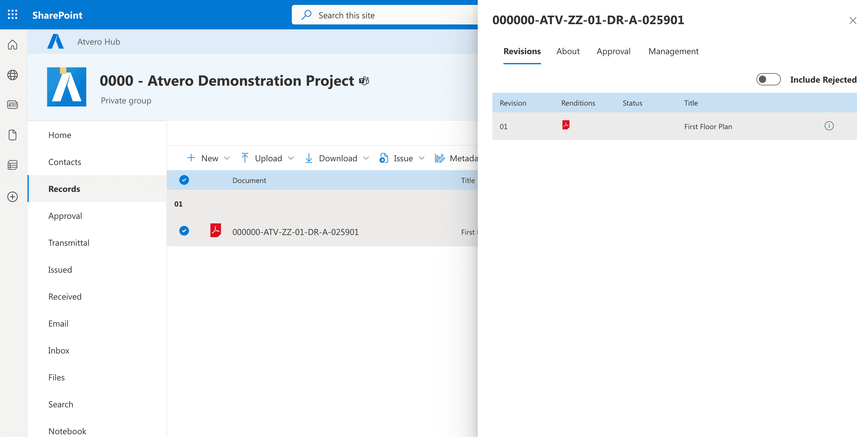Click the news feed icon in rail
Viewport: 868px width, 437px height.
click(13, 105)
